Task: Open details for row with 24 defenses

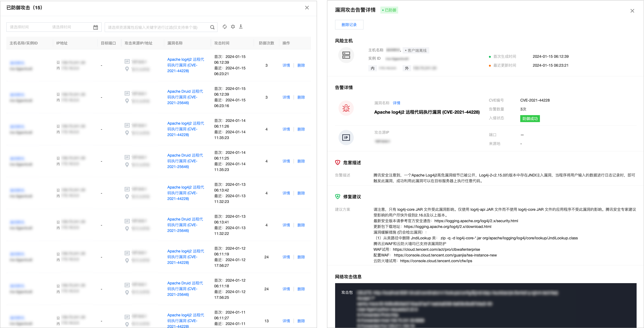Action: coord(286,257)
